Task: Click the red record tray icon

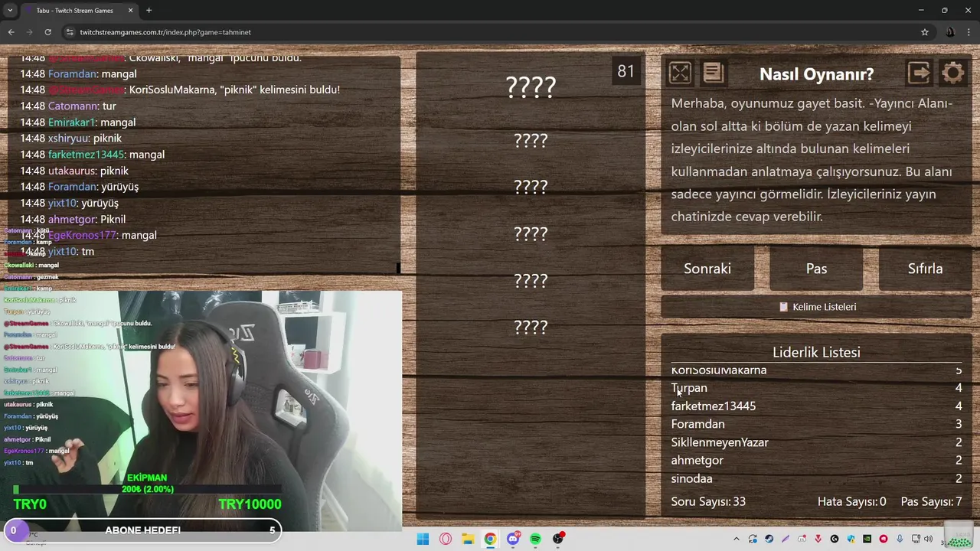Action: tap(884, 539)
